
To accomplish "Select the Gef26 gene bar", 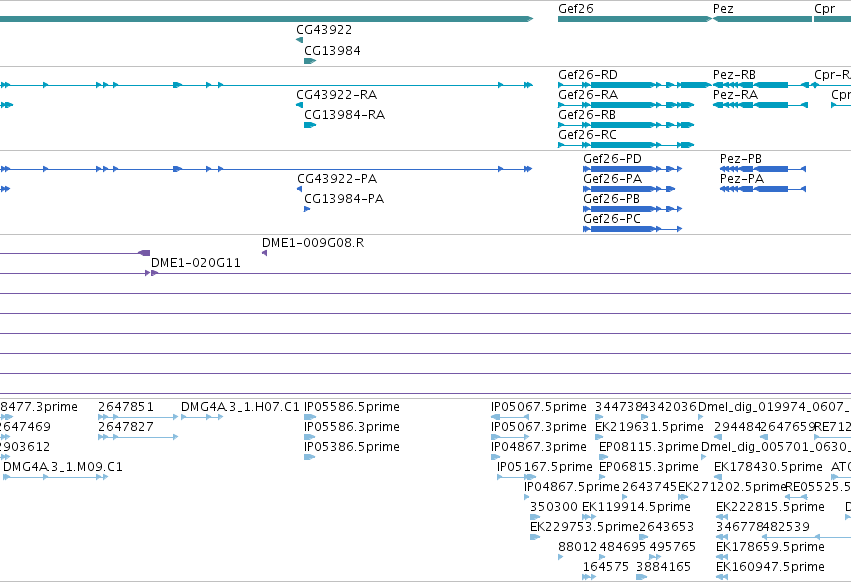I will point(634,19).
